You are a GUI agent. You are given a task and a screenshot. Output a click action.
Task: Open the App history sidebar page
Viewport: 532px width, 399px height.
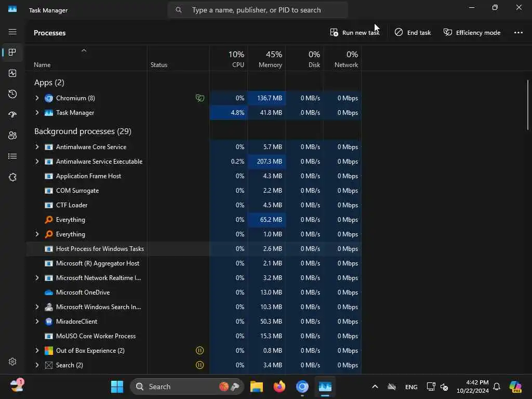click(12, 94)
